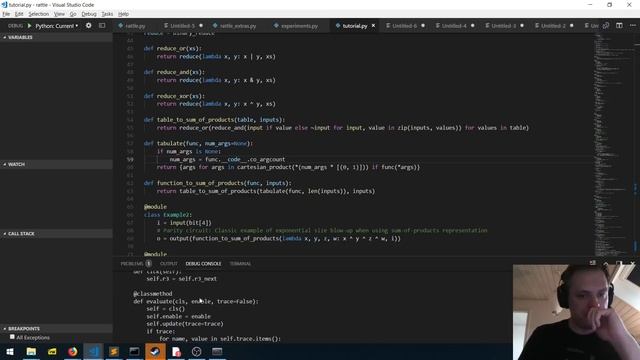Open the last terminal-style taskbar icon
Viewport: 640px width, 360px height.
(217, 351)
